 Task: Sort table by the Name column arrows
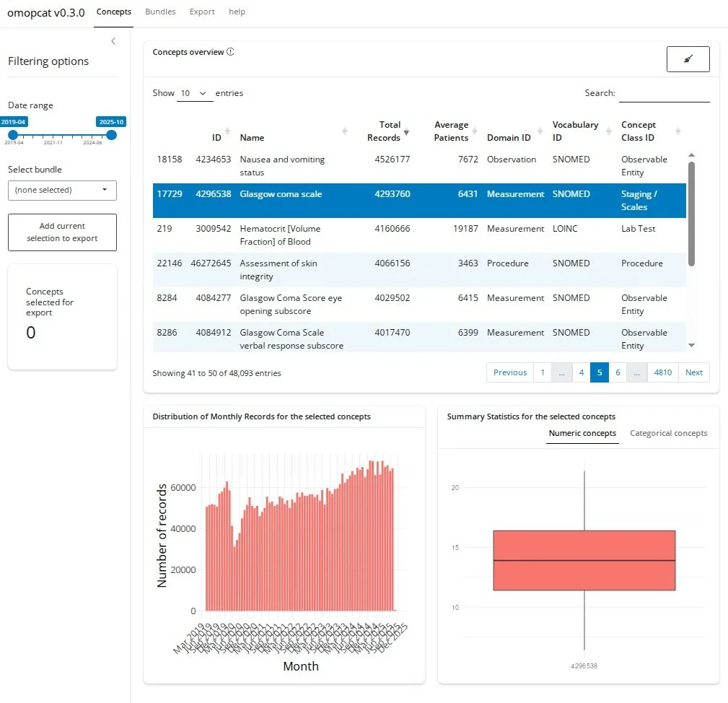344,131
